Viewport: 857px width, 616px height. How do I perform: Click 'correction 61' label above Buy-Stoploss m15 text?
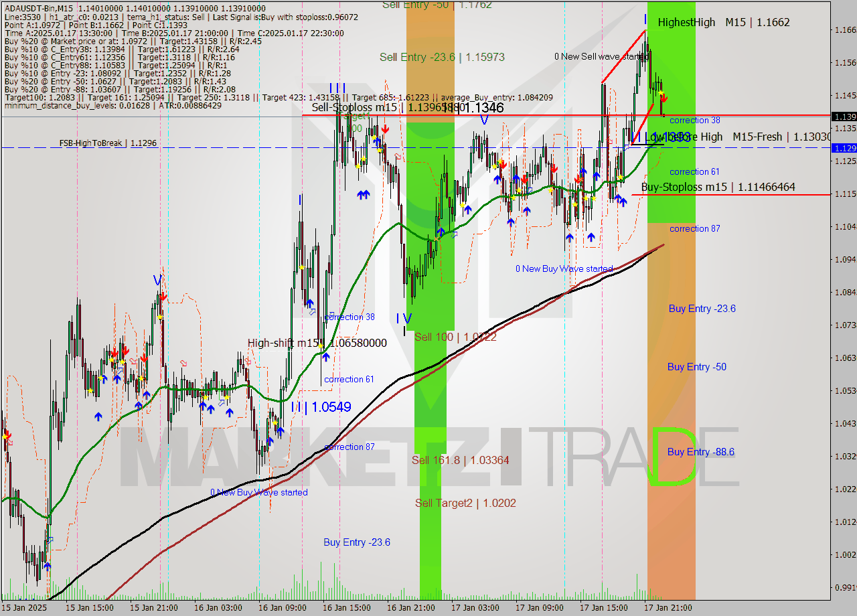pyautogui.click(x=694, y=172)
